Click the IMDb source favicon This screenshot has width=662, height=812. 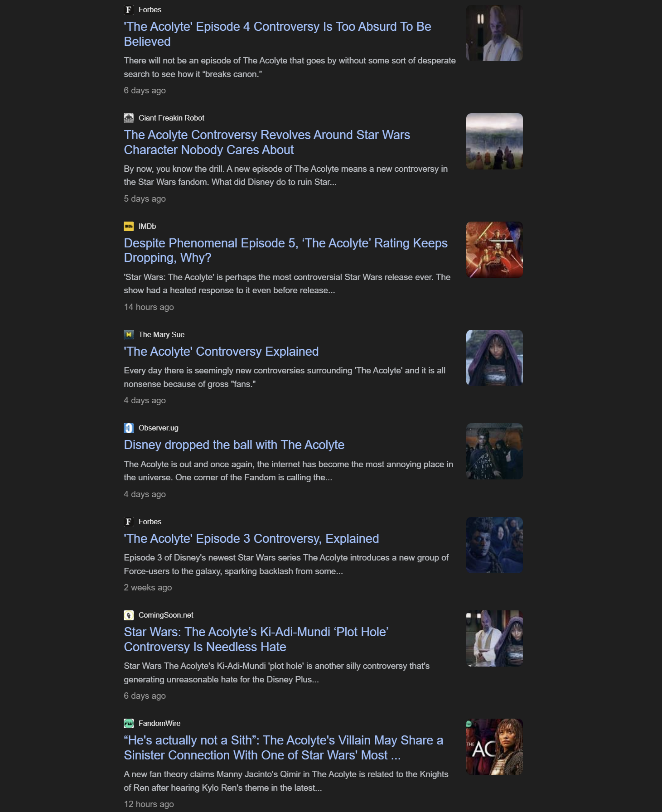[x=129, y=227]
